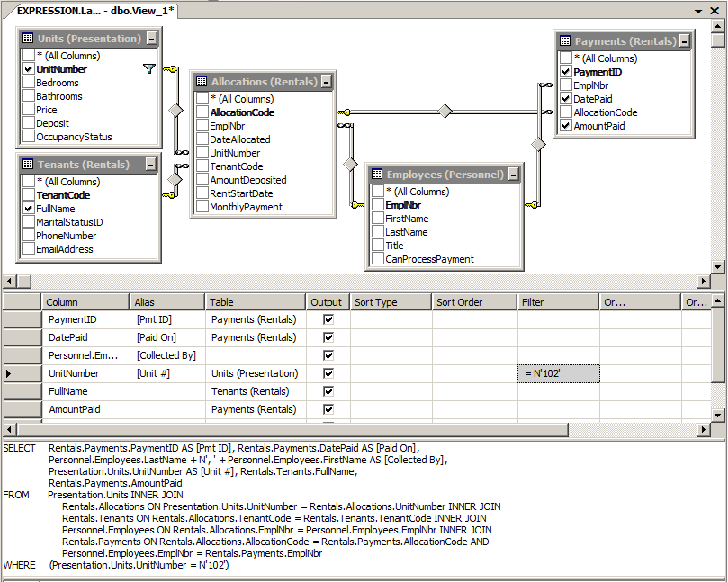Click the Tenants (Rentals) table cell for FullName
Screen dimensions: 728x582
point(256,391)
